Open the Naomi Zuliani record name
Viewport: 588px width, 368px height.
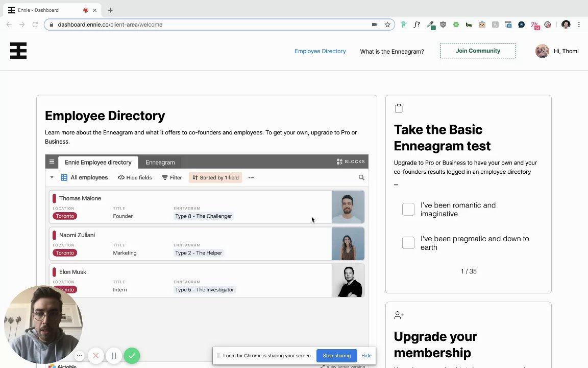tap(77, 235)
